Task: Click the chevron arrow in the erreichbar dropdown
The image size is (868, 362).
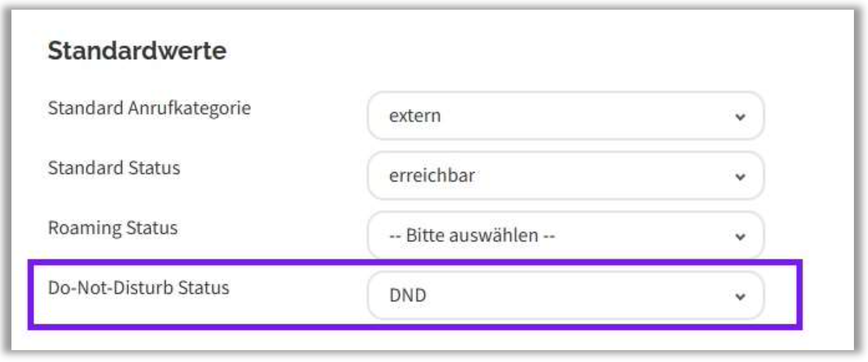Action: (x=740, y=177)
